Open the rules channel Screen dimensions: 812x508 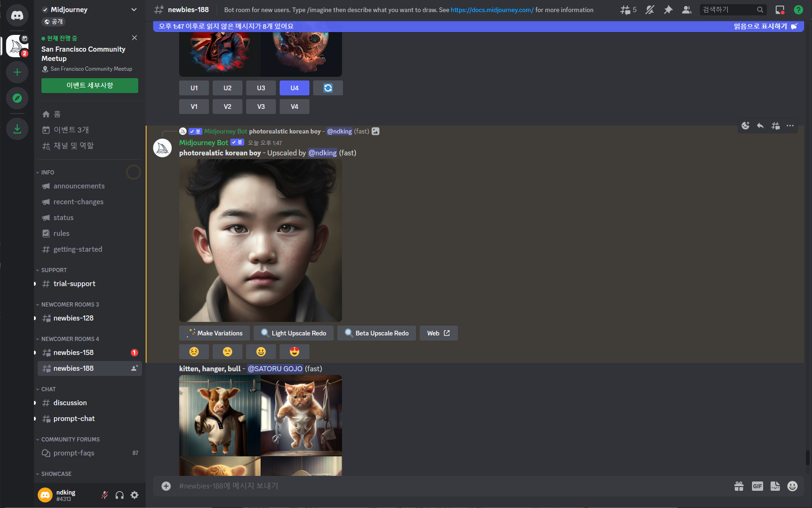90,234
